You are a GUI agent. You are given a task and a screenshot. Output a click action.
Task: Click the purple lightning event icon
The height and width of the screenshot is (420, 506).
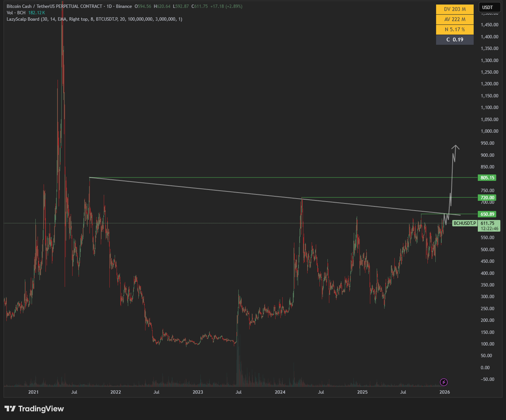click(x=444, y=382)
